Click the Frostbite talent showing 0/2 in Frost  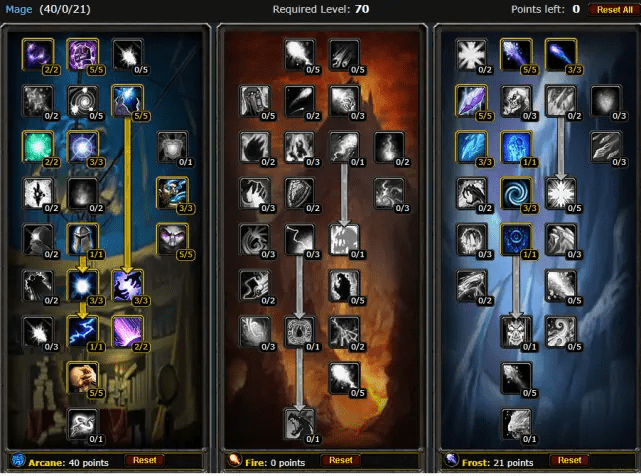pos(561,100)
